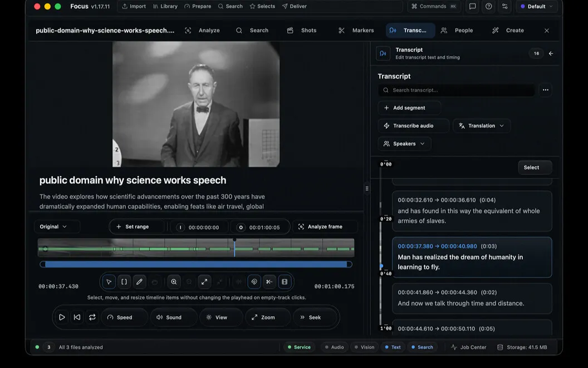This screenshot has height=368, width=588.
Task: Click the in-point timecode 00:00:00:00
Action: click(199, 227)
